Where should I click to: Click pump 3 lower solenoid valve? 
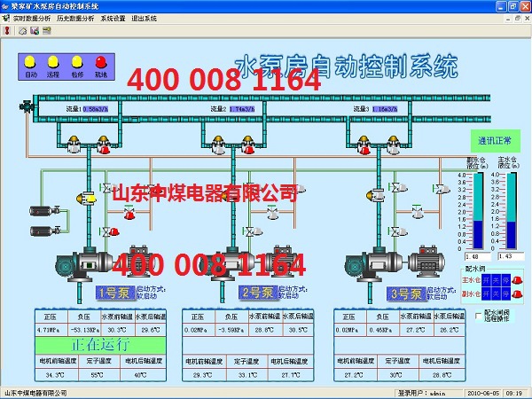pos(398,232)
